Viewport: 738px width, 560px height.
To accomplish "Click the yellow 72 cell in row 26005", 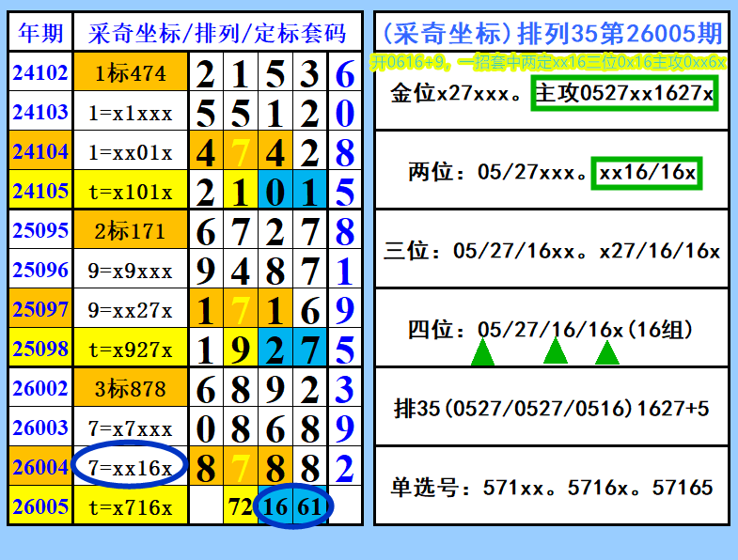I will tap(241, 506).
